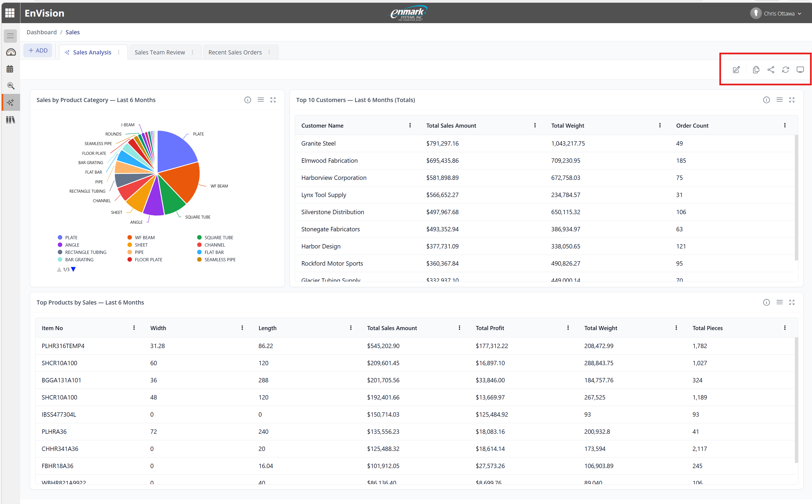Click the duplicate dashboard copy icon
Screen dimensions: 812x504
pyautogui.click(x=756, y=70)
